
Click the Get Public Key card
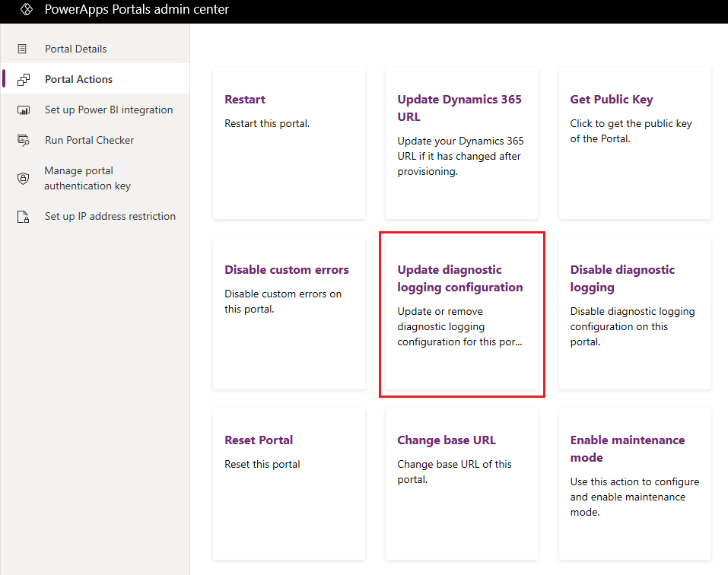pos(634,143)
